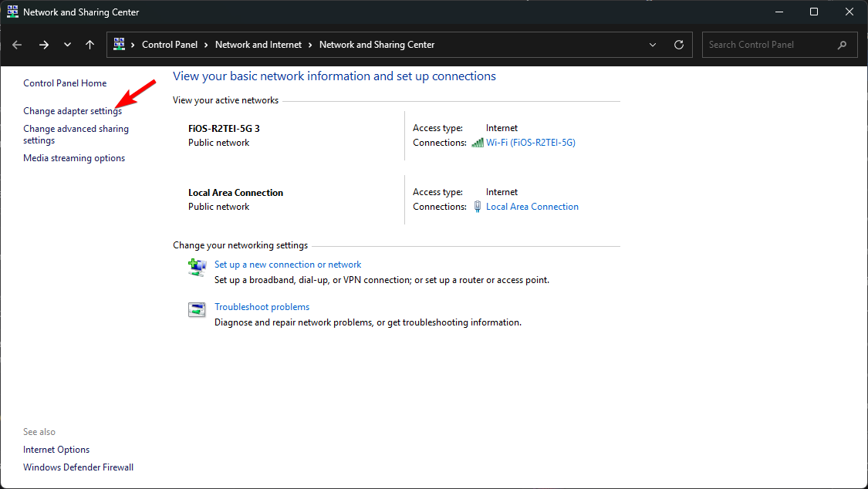
Task: Open Windows Defender Firewall link
Action: pos(78,467)
